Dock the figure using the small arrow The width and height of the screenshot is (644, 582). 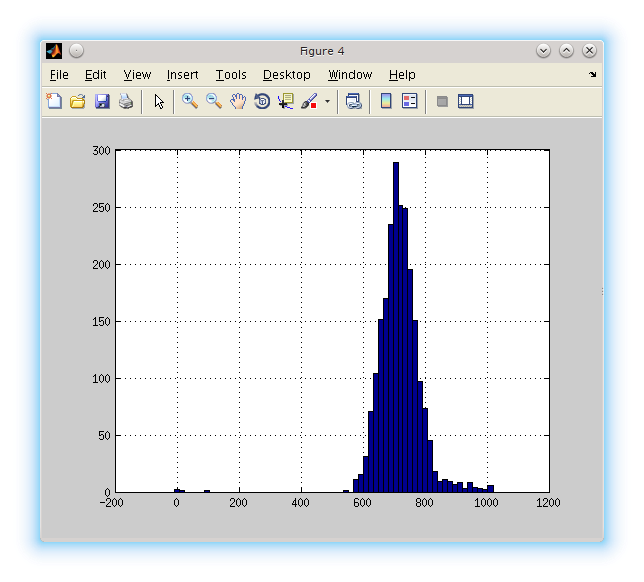tap(592, 75)
